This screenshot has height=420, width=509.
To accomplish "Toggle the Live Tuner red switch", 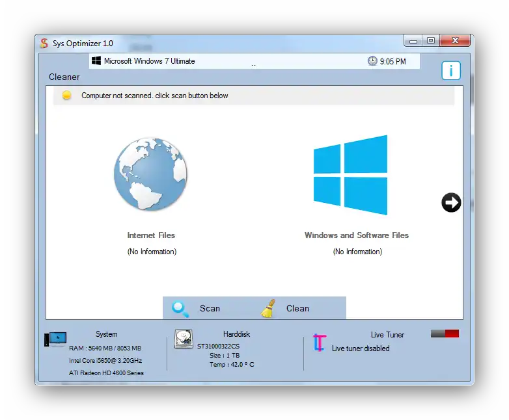I will point(445,334).
